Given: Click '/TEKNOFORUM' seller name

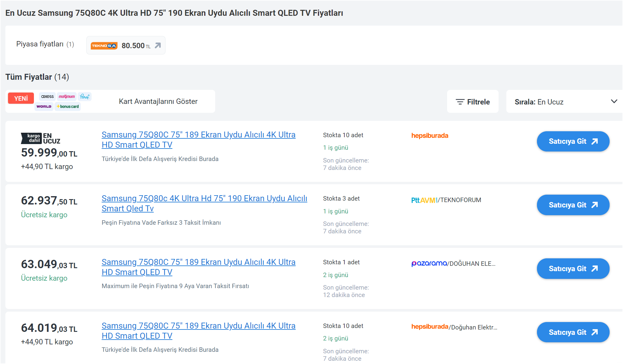Looking at the screenshot, I should point(459,200).
